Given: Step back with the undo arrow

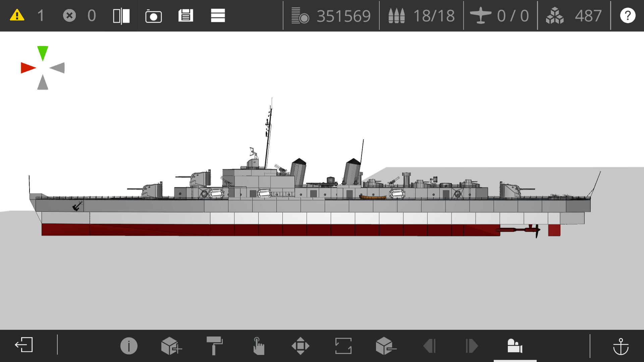Looking at the screenshot, I should point(429,346).
